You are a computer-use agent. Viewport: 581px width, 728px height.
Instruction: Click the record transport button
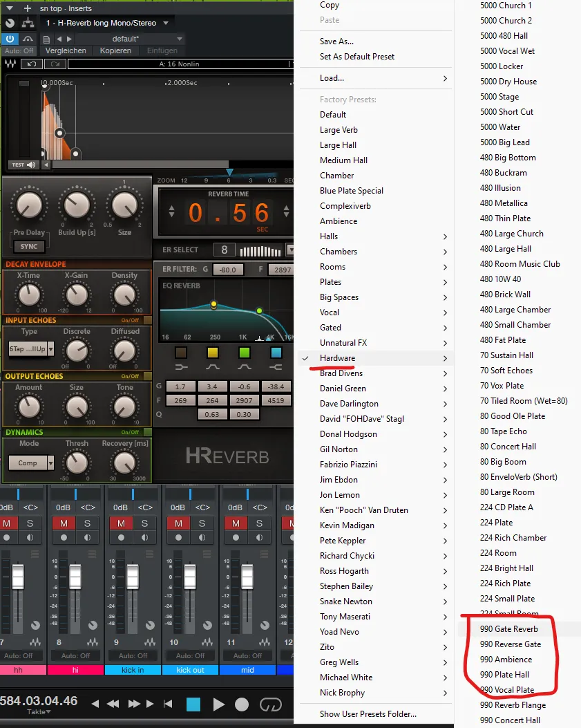242,704
